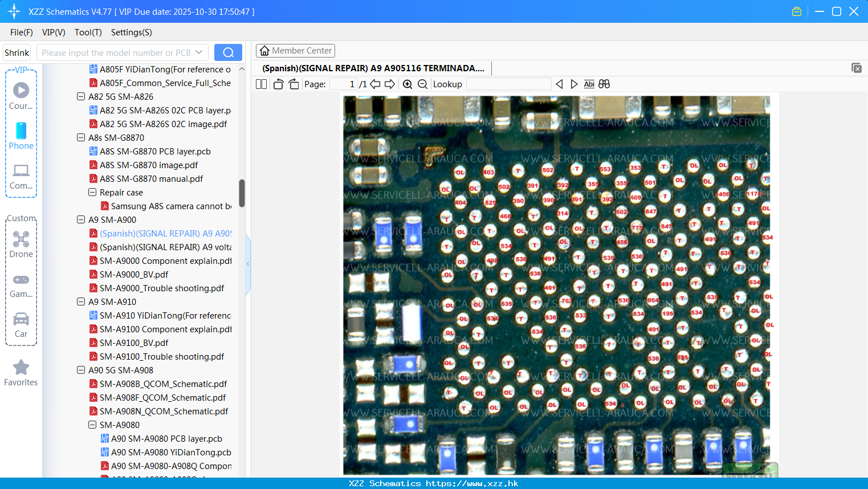Open the model number dropdown arrow
The image size is (868, 489).
pos(199,52)
